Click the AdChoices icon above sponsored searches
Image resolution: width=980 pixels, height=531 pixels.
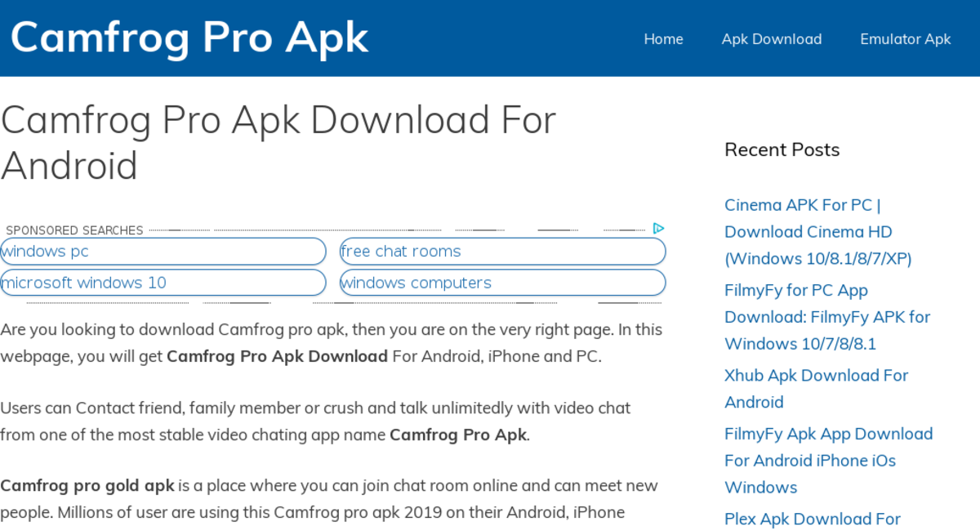[658, 229]
